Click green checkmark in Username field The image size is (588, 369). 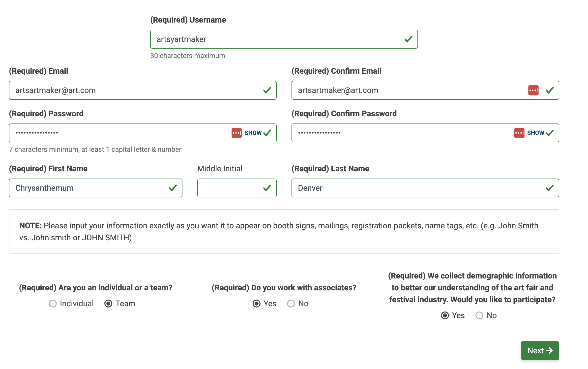click(409, 39)
